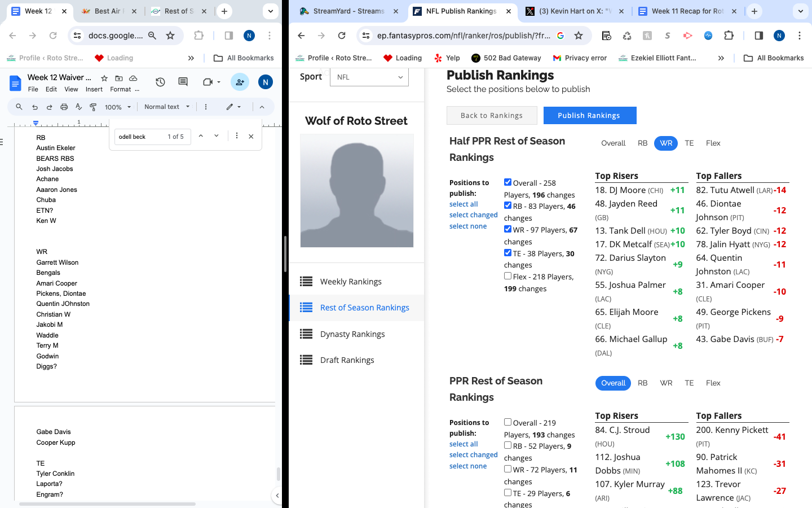Bookmark FantasyPros page with star icon
The width and height of the screenshot is (812, 508).
pyautogui.click(x=579, y=36)
